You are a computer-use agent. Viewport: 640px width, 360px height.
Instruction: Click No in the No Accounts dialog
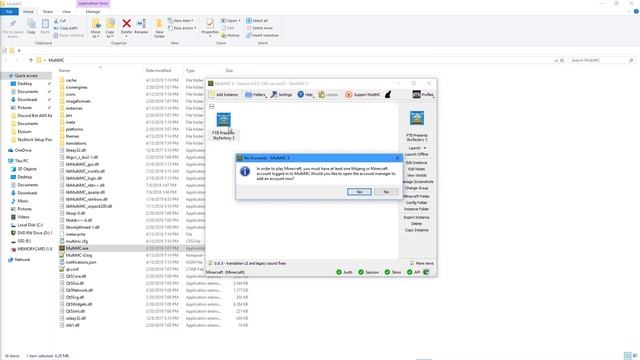[x=386, y=192]
